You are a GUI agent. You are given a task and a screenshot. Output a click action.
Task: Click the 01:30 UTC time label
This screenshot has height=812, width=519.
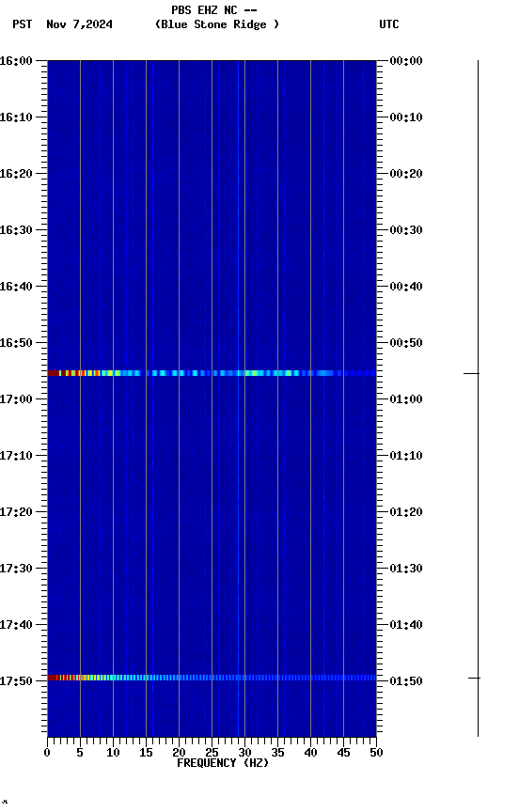click(406, 569)
